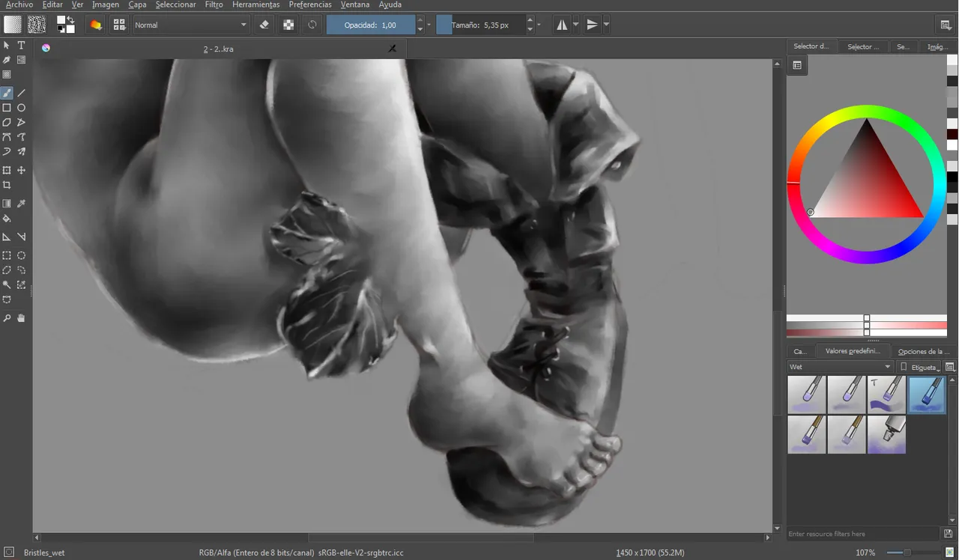The width and height of the screenshot is (959, 560).
Task: Expand the opacity slider options arrow
Action: click(x=429, y=25)
